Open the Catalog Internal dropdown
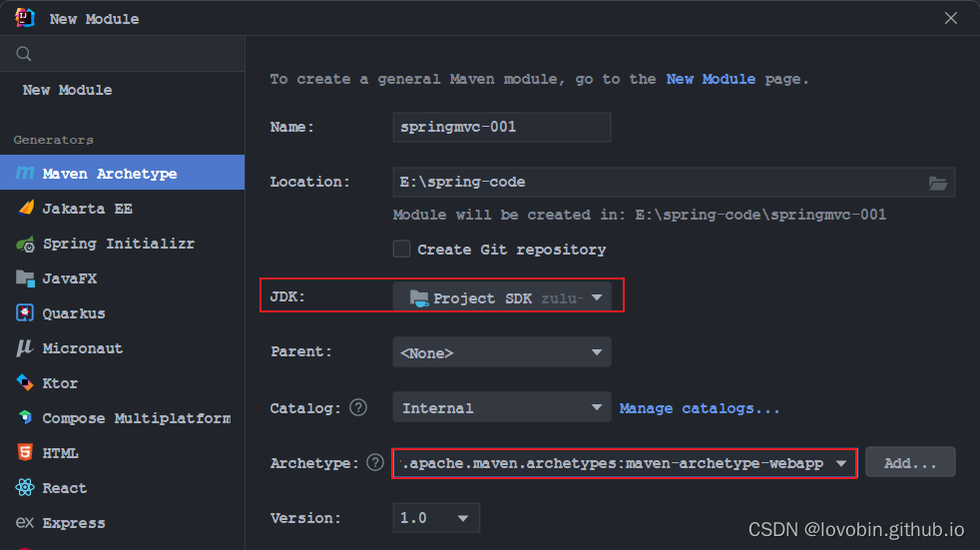This screenshot has height=550, width=980. pyautogui.click(x=502, y=407)
